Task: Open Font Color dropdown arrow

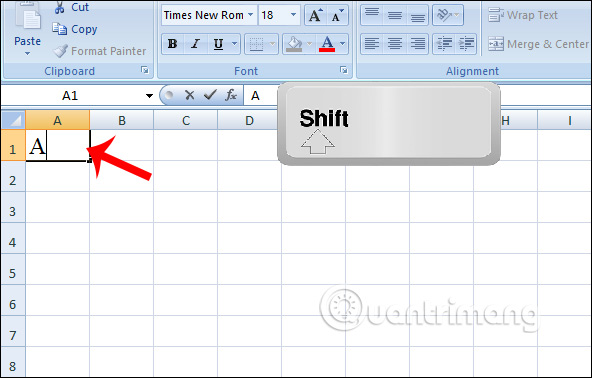Action: point(343,44)
